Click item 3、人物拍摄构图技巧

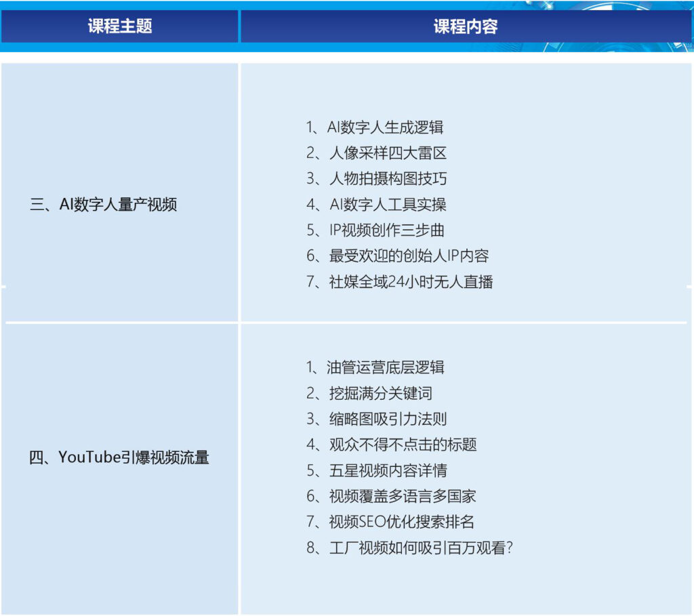click(376, 179)
